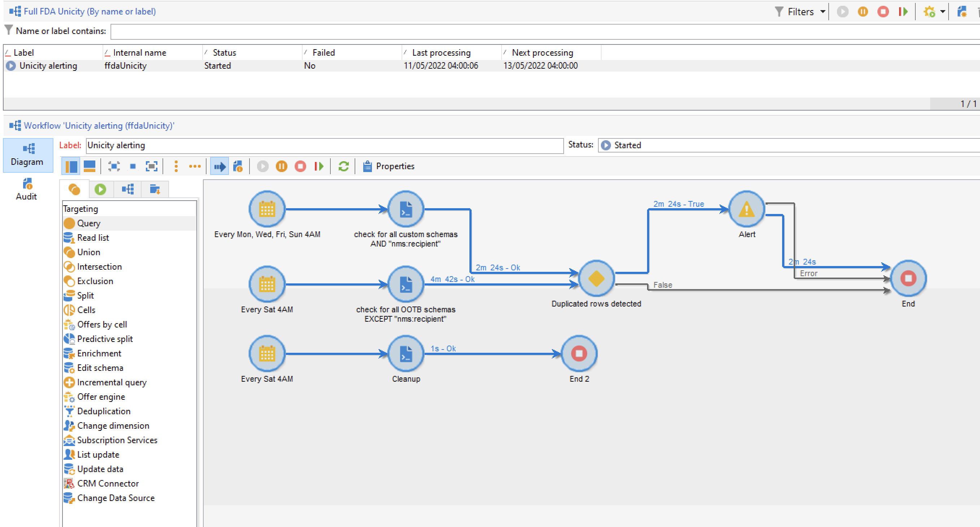Image resolution: width=980 pixels, height=527 pixels.
Task: Open dropdown arrow next to actions gear icon
Action: (x=943, y=12)
